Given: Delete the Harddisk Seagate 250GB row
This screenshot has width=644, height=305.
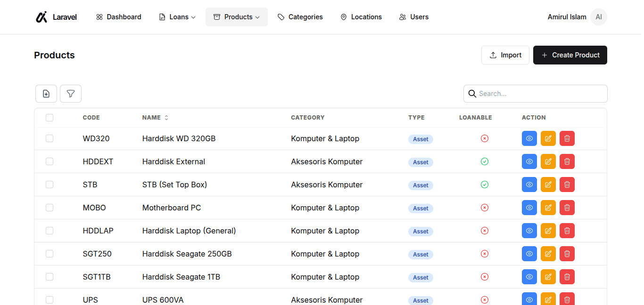Looking at the screenshot, I should (x=567, y=254).
